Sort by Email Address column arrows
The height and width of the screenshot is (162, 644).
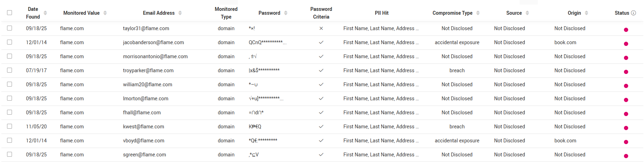click(x=180, y=13)
